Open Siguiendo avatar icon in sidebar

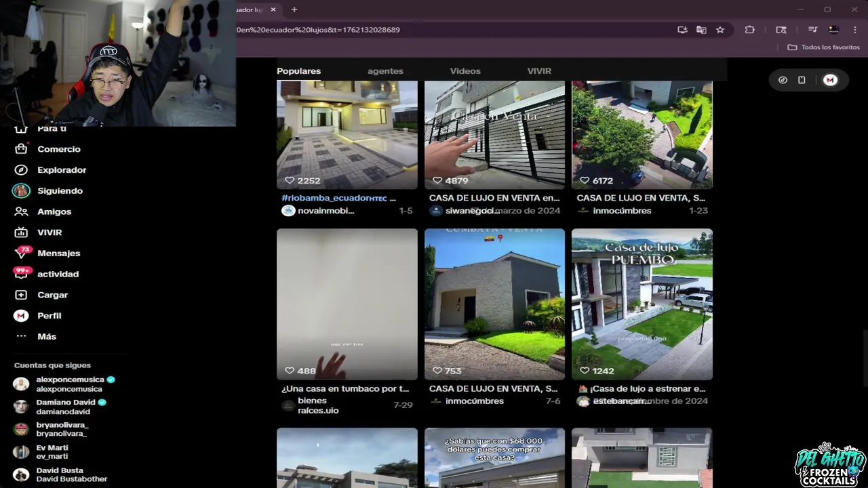coord(21,190)
